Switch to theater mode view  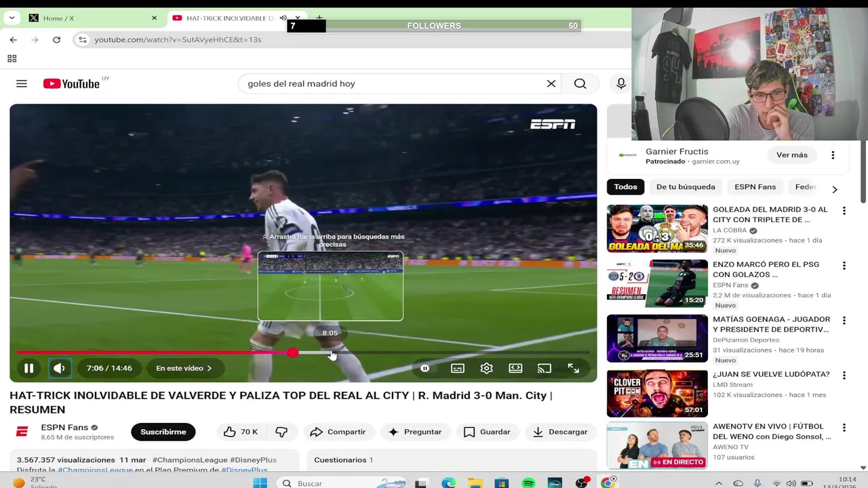[x=515, y=368]
